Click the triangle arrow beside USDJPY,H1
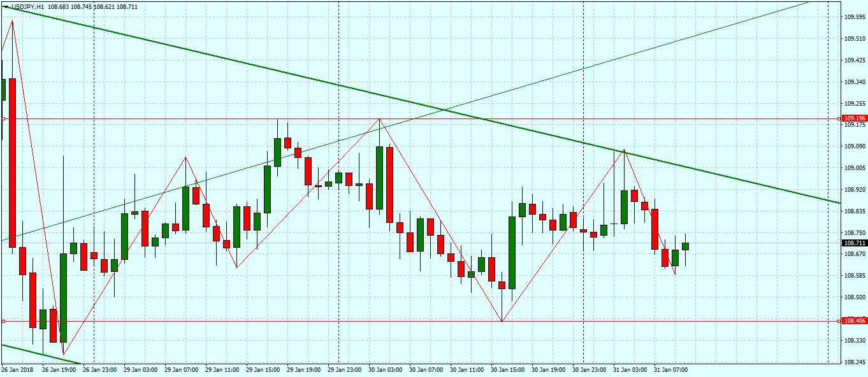 [4, 6]
